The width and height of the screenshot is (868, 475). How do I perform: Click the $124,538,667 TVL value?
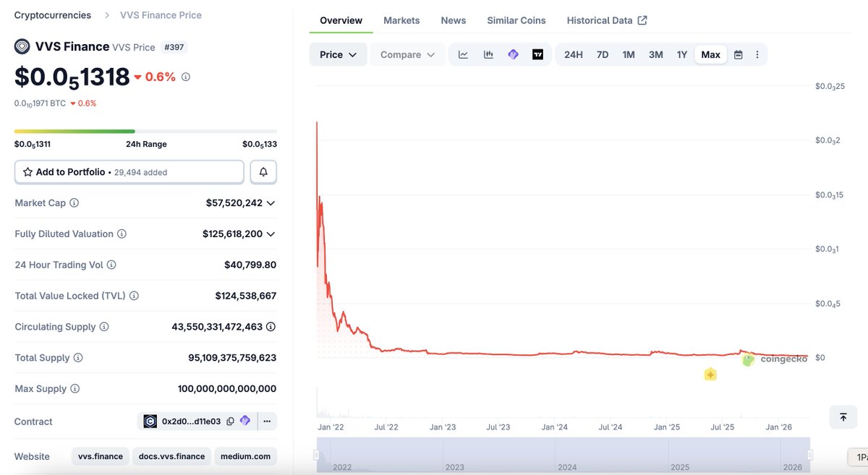coord(246,296)
